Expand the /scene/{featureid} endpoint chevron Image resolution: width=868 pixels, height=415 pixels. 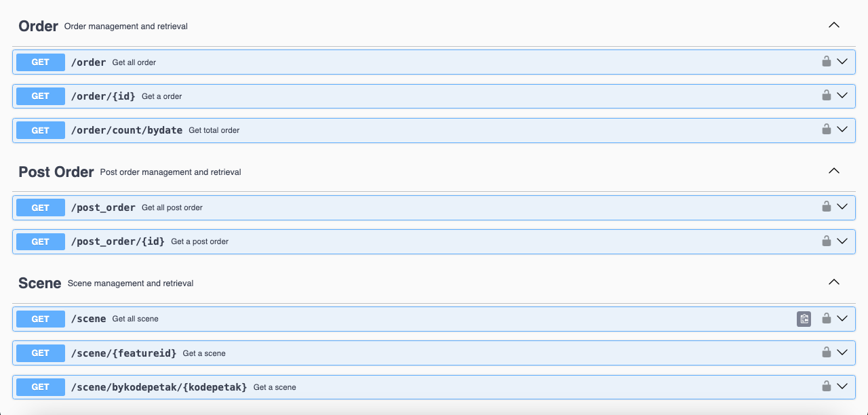[x=842, y=353]
